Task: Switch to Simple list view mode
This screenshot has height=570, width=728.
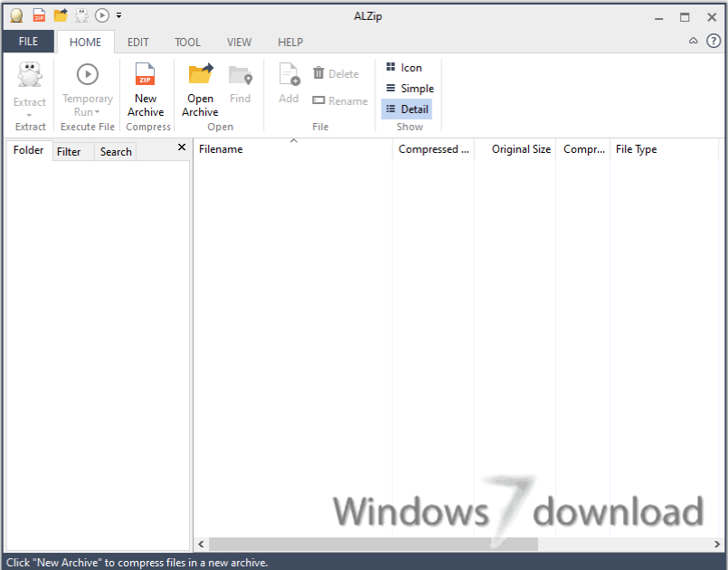Action: point(410,89)
